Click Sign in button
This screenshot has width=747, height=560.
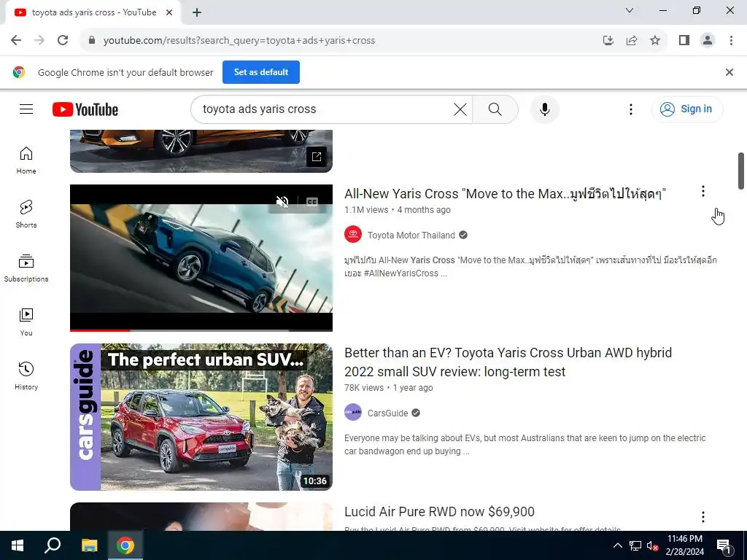[x=687, y=109]
